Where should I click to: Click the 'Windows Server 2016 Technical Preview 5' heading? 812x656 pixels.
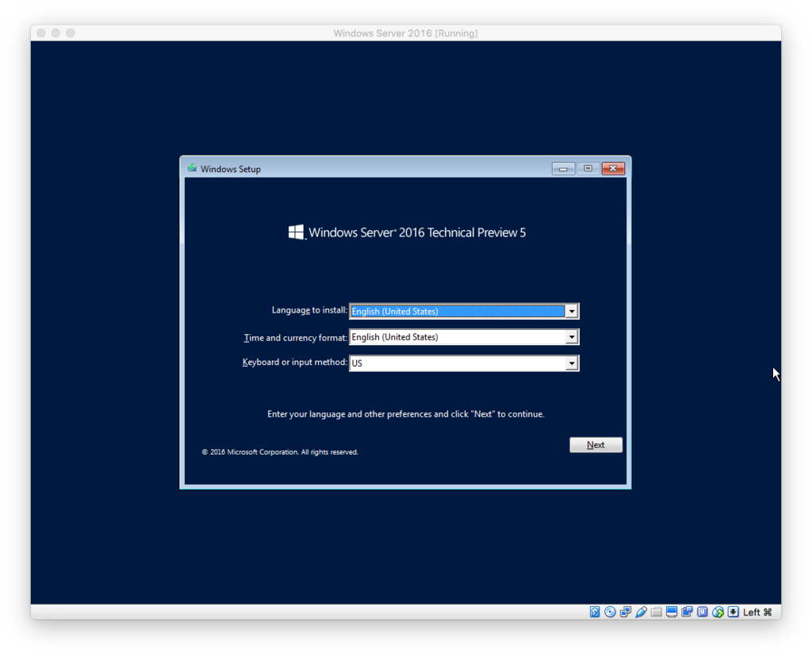417,232
